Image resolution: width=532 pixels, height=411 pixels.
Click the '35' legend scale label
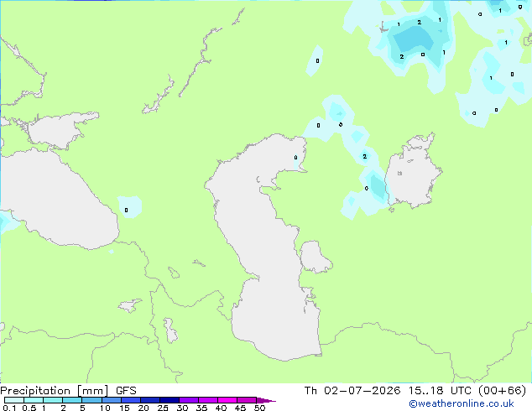click(x=201, y=408)
